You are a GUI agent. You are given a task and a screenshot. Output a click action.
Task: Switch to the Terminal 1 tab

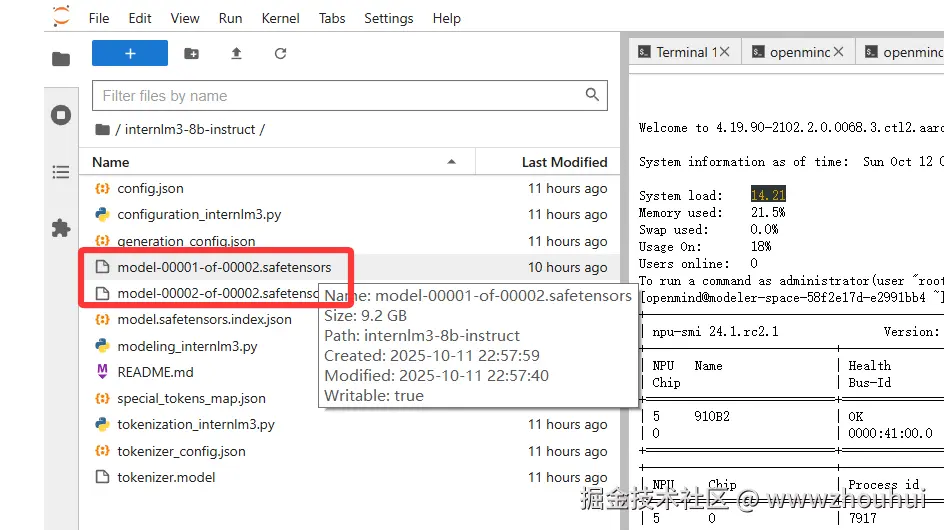pos(685,52)
